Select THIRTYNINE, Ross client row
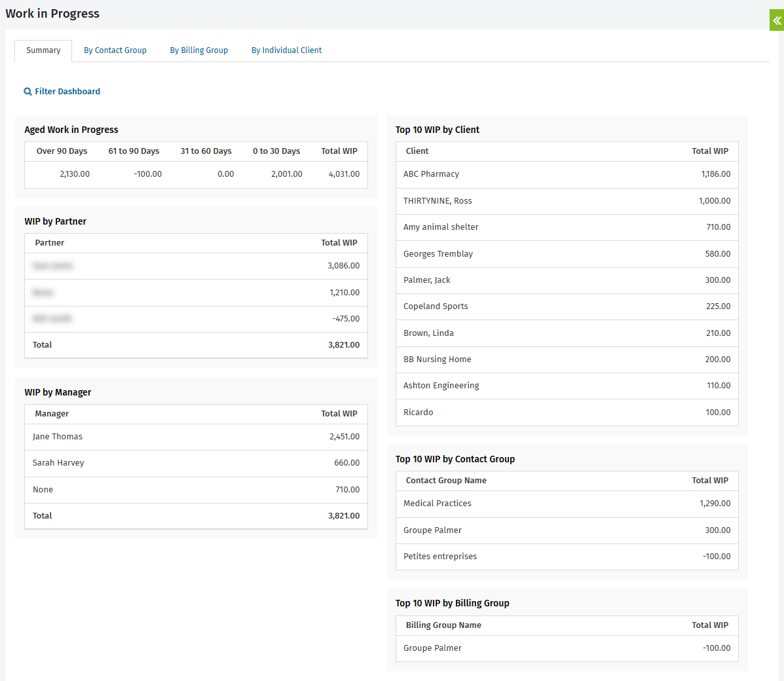Screen dimensions: 784x681 point(567,201)
